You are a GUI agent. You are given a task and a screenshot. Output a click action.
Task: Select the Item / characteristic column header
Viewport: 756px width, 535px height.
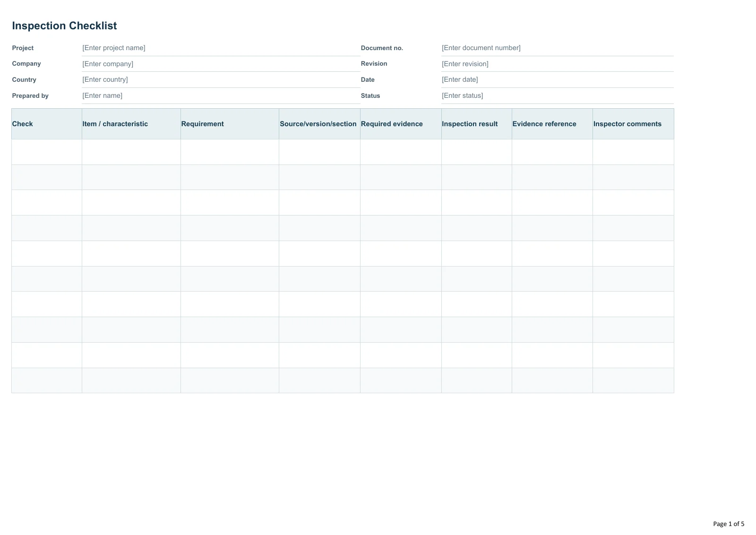coord(131,124)
